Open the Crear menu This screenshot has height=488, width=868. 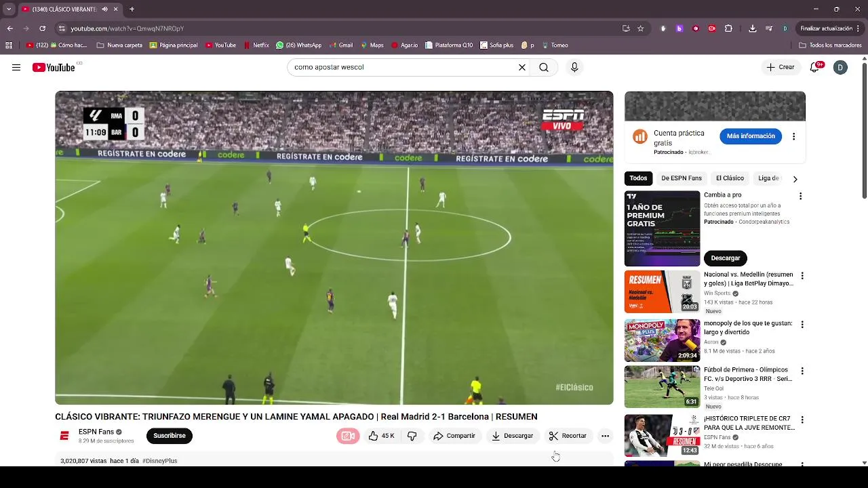780,67
